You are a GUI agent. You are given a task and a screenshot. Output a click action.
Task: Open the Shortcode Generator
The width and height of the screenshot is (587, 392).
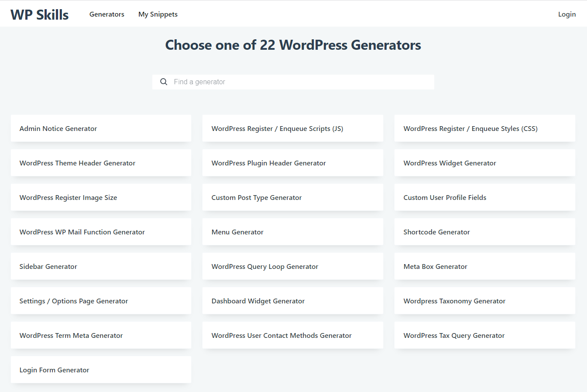click(484, 231)
